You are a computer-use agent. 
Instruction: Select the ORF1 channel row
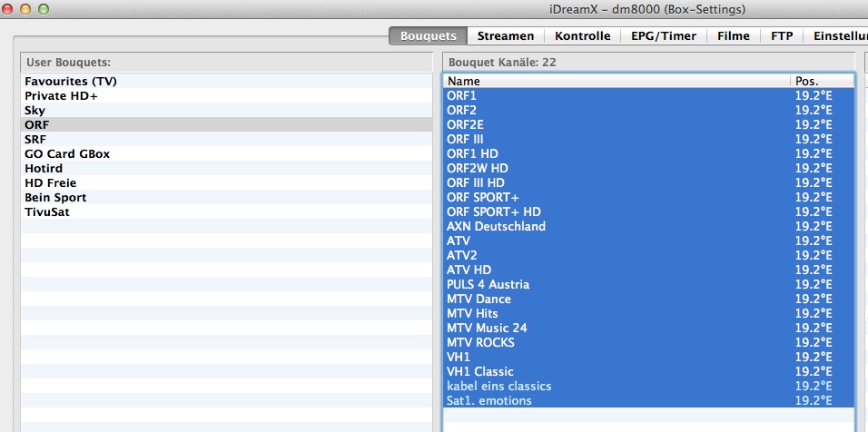point(649,95)
